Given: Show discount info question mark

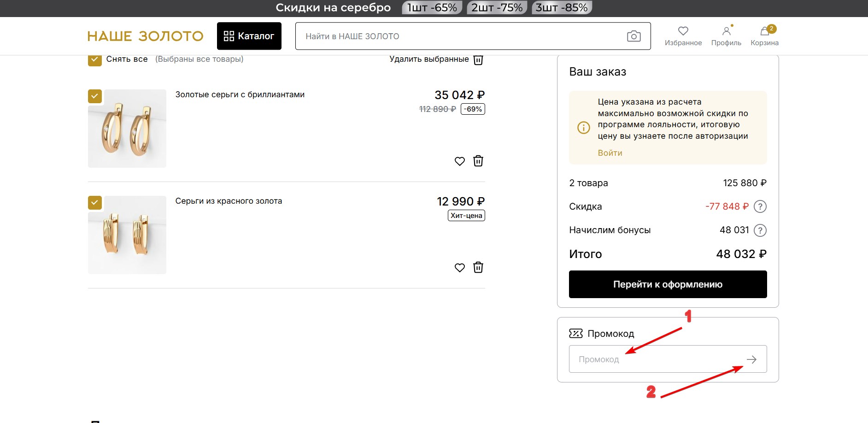Looking at the screenshot, I should point(760,206).
